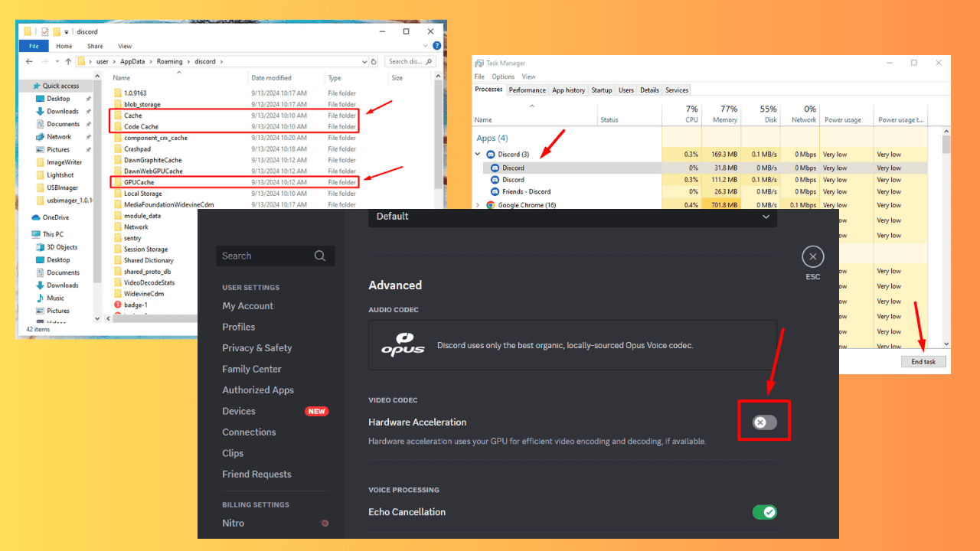Click the Discord settings Search field

(276, 256)
